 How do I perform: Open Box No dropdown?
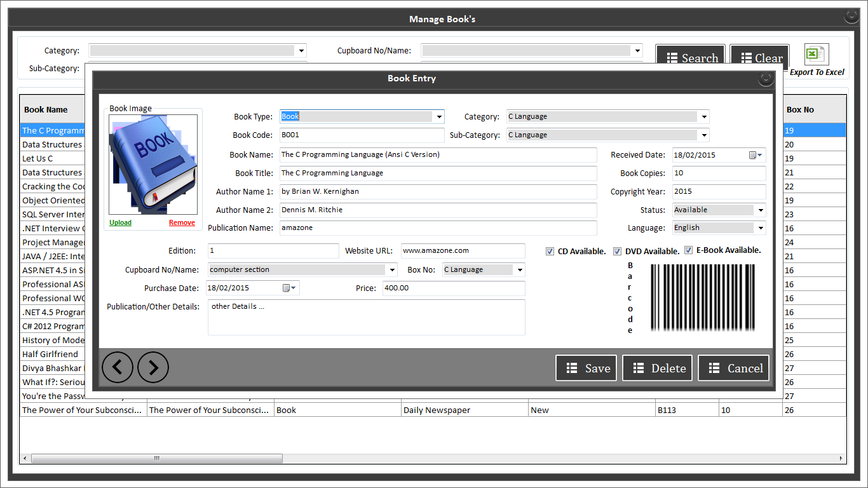pyautogui.click(x=520, y=270)
